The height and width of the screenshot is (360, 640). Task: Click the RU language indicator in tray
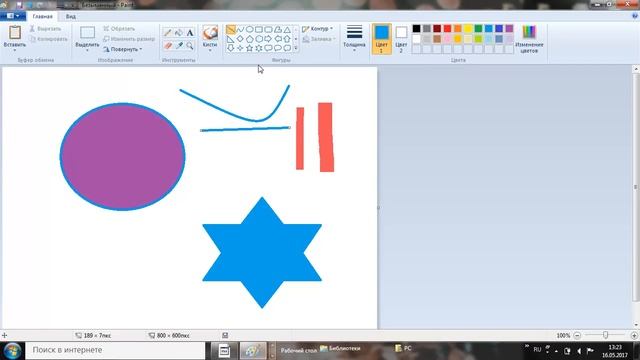point(537,349)
